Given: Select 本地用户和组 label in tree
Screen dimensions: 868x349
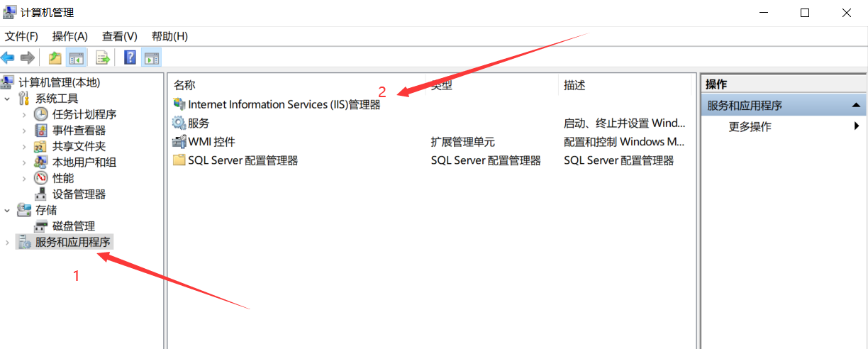Looking at the screenshot, I should tap(84, 162).
